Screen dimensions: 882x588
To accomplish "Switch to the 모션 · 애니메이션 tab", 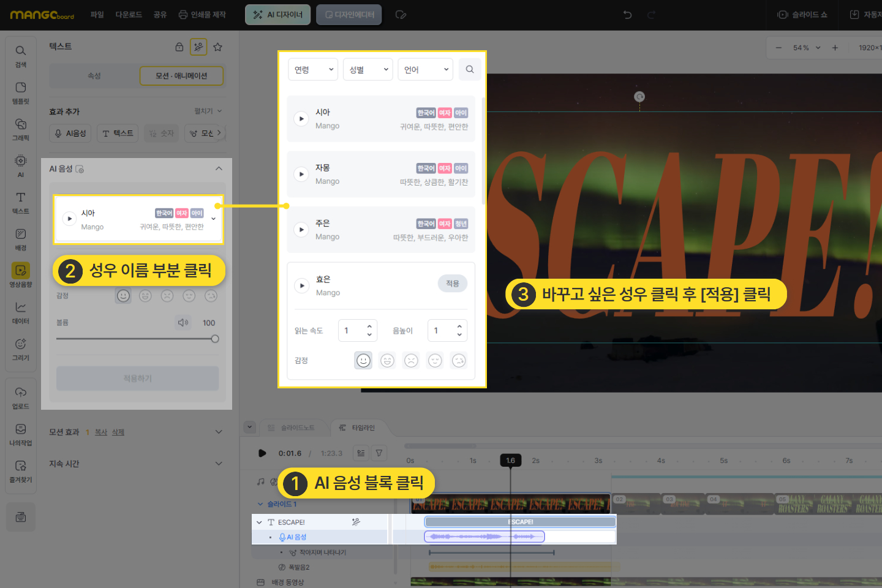I will [x=181, y=76].
